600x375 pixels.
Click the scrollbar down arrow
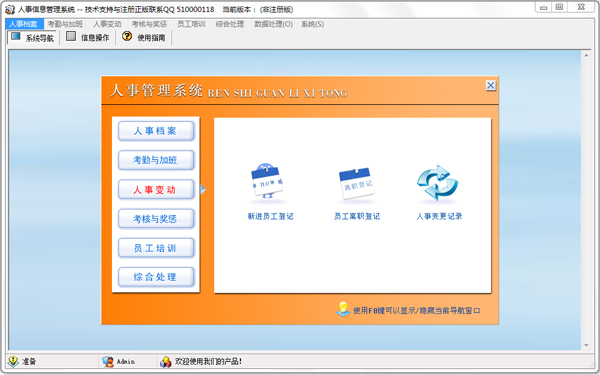point(586,346)
